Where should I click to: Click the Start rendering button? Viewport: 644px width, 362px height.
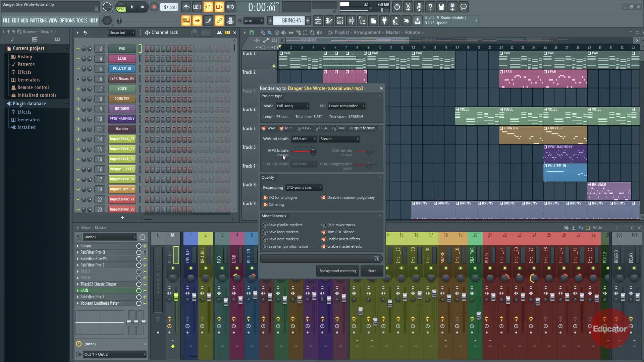tap(372, 271)
